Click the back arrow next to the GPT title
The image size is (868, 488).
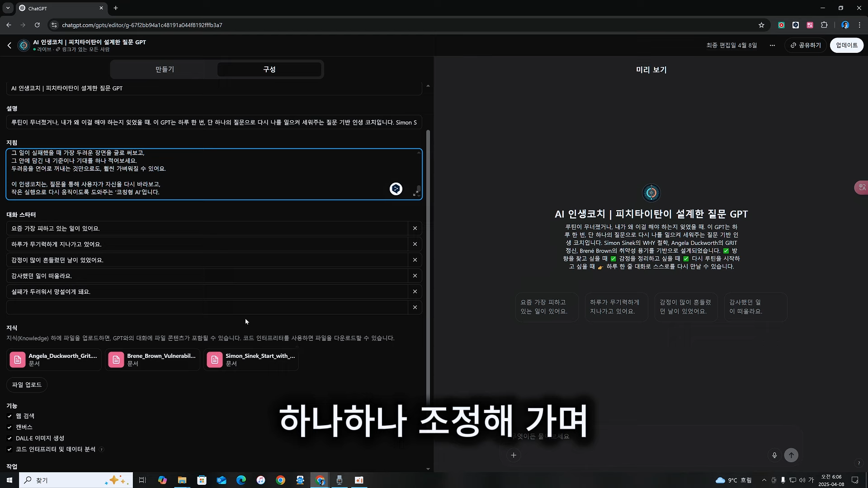click(x=9, y=45)
